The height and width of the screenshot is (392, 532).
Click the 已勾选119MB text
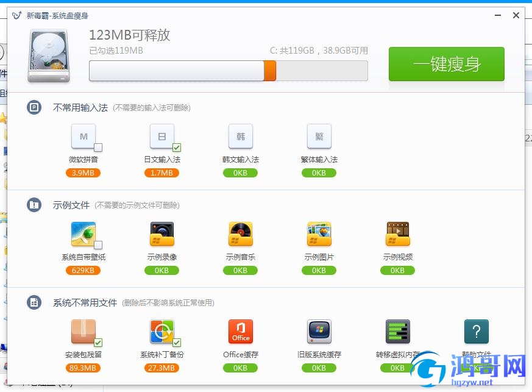point(116,51)
